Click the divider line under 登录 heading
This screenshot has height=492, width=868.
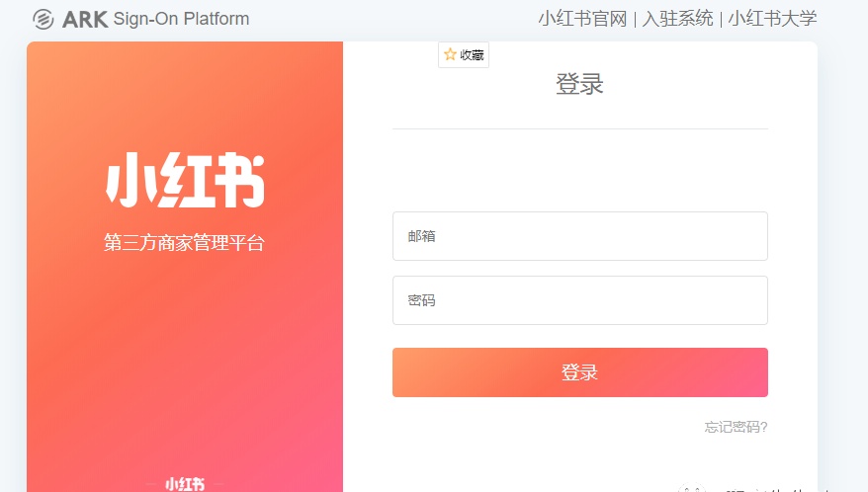[x=579, y=128]
